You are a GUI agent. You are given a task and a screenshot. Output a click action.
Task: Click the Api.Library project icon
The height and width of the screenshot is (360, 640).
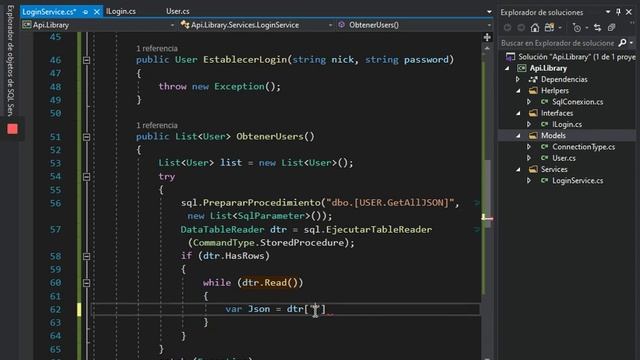click(522, 68)
